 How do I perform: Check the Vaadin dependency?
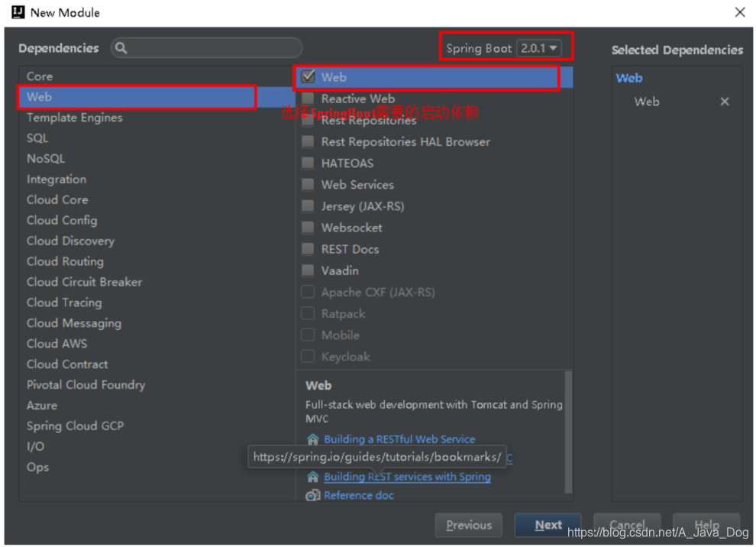(308, 270)
